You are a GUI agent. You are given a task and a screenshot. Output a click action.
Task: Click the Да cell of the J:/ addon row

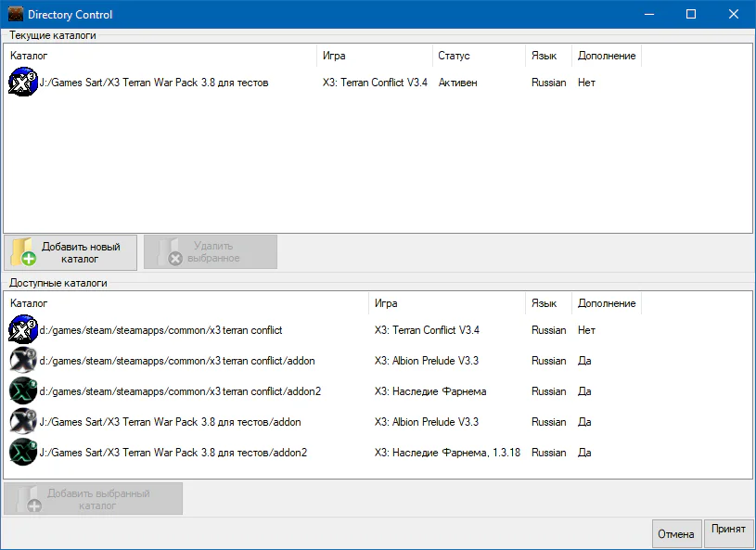coord(584,422)
